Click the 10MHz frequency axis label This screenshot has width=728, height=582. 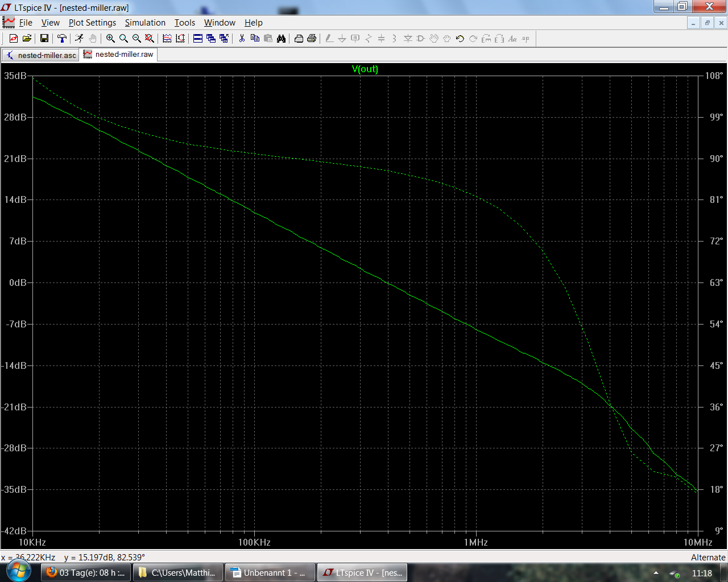tap(698, 542)
